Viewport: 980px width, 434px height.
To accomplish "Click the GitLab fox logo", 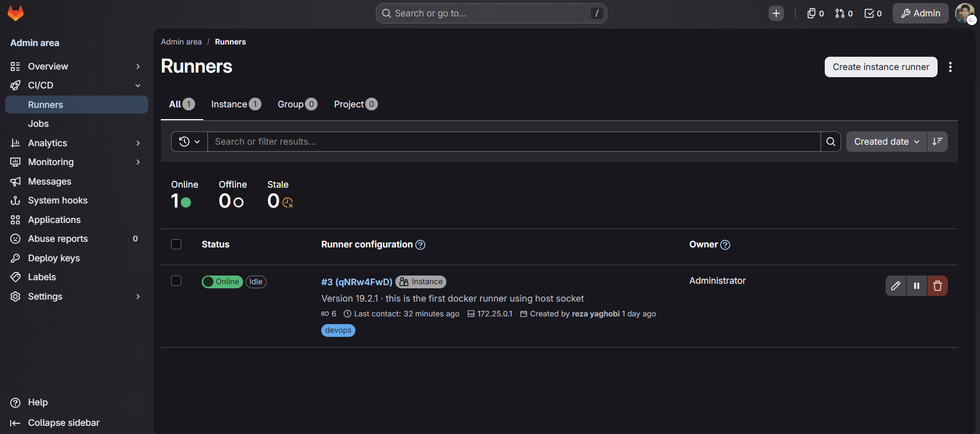I will (x=16, y=13).
